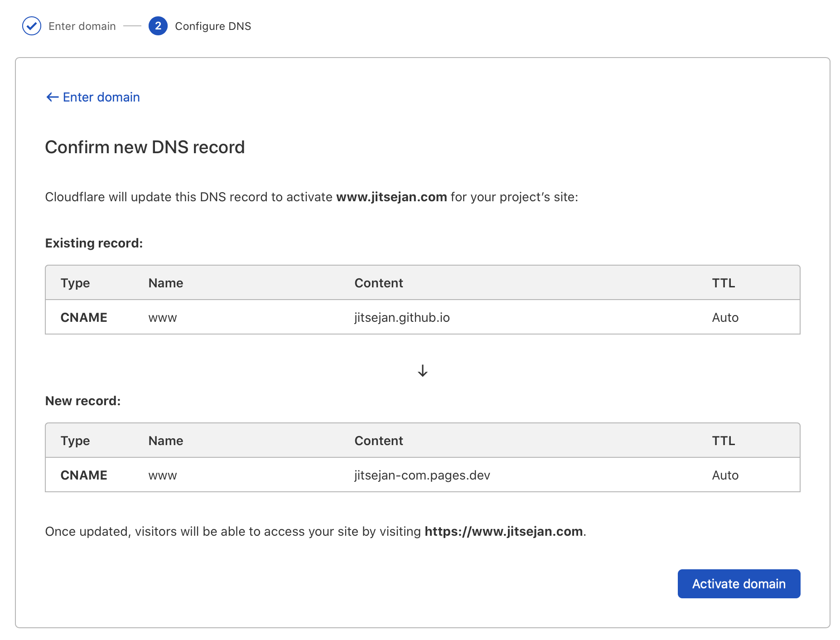The width and height of the screenshot is (840, 640).
Task: Go back via the blue Enter domain link
Action: pos(101,97)
